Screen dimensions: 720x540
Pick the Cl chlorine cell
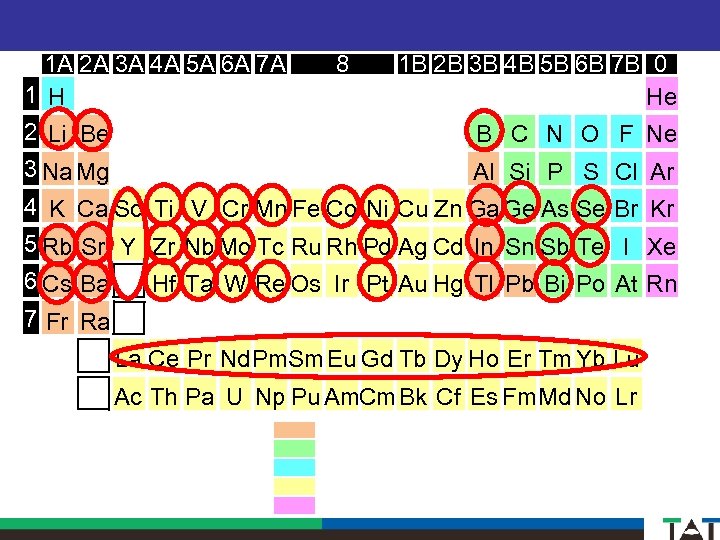tap(626, 169)
